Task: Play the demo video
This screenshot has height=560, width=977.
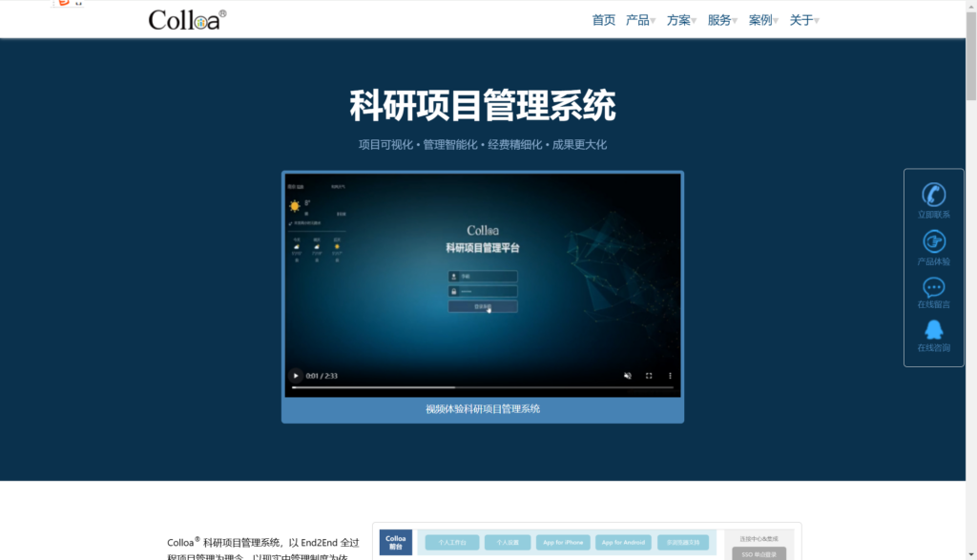Action: click(x=296, y=376)
